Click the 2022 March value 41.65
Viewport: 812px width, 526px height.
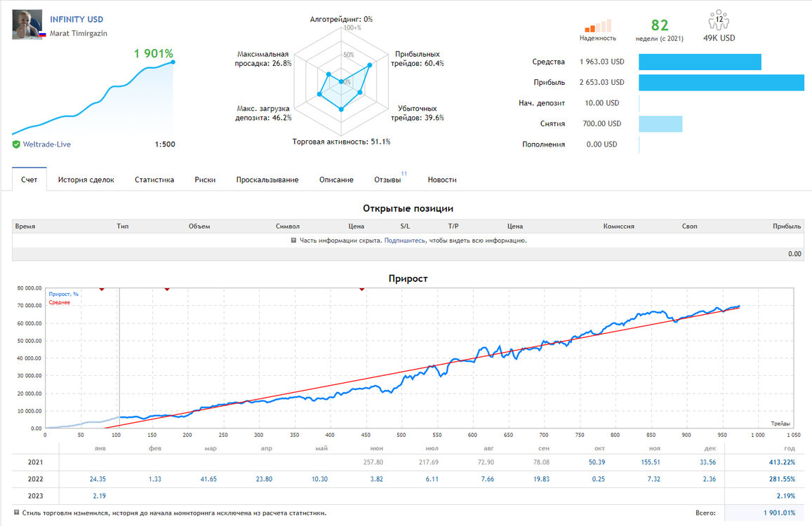[208, 480]
